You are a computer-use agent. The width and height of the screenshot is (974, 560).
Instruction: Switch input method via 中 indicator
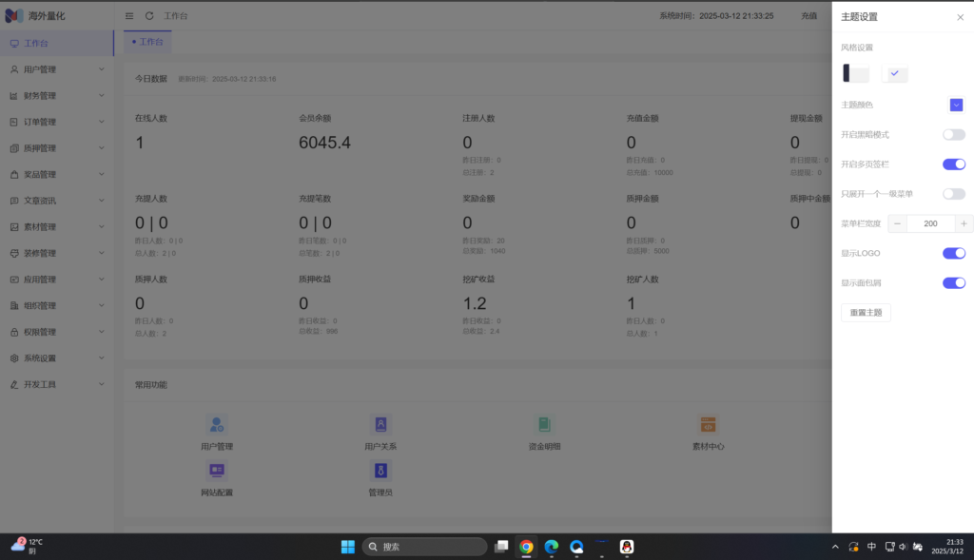[x=871, y=547]
